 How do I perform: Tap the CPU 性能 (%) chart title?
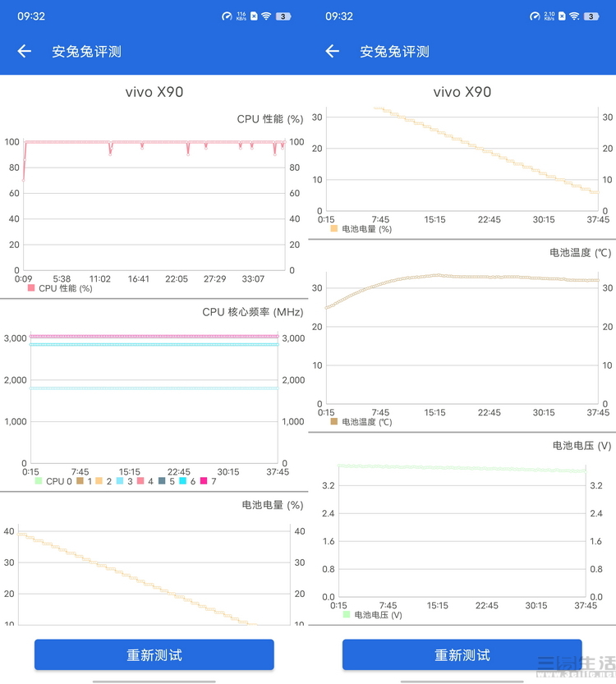tap(270, 119)
